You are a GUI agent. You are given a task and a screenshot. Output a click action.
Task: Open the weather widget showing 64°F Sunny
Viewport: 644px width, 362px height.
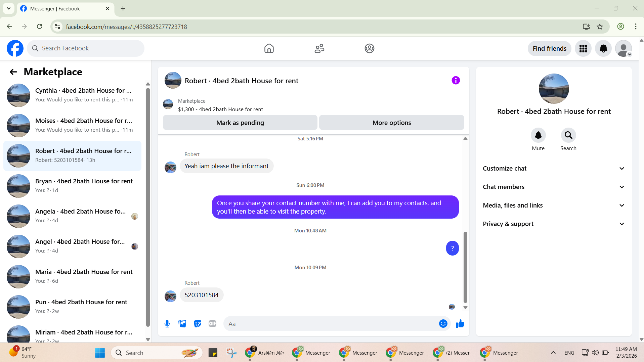pos(23,352)
